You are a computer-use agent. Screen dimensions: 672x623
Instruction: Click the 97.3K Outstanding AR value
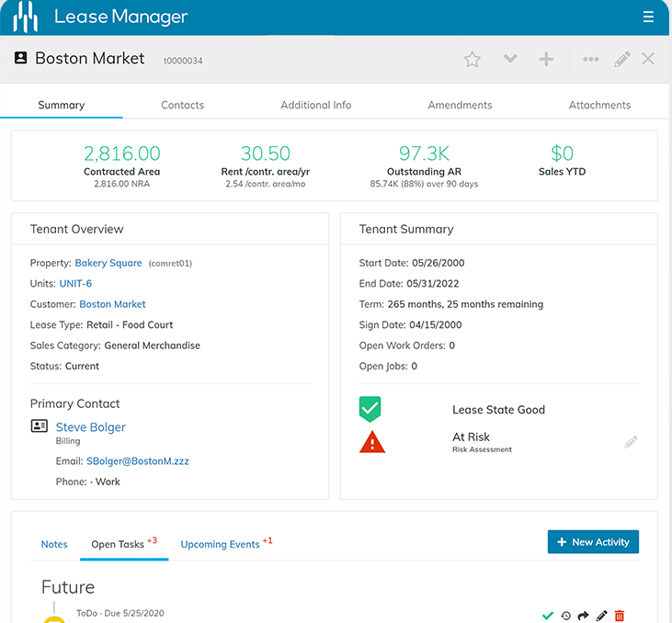pos(424,153)
